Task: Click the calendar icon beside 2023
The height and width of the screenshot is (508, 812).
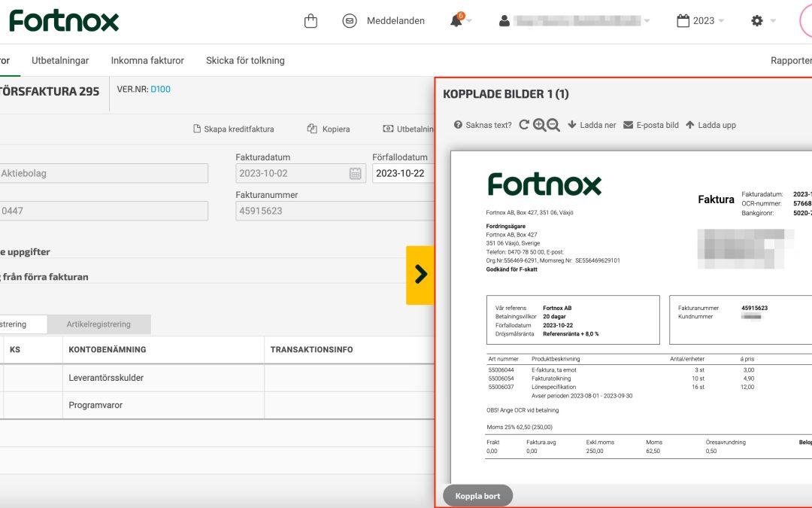Action: [x=683, y=21]
